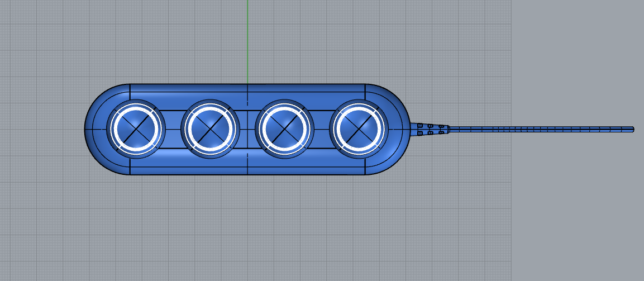Image resolution: width=644 pixels, height=281 pixels.
Task: Click the far right tip of the cable
Action: pyautogui.click(x=632, y=130)
